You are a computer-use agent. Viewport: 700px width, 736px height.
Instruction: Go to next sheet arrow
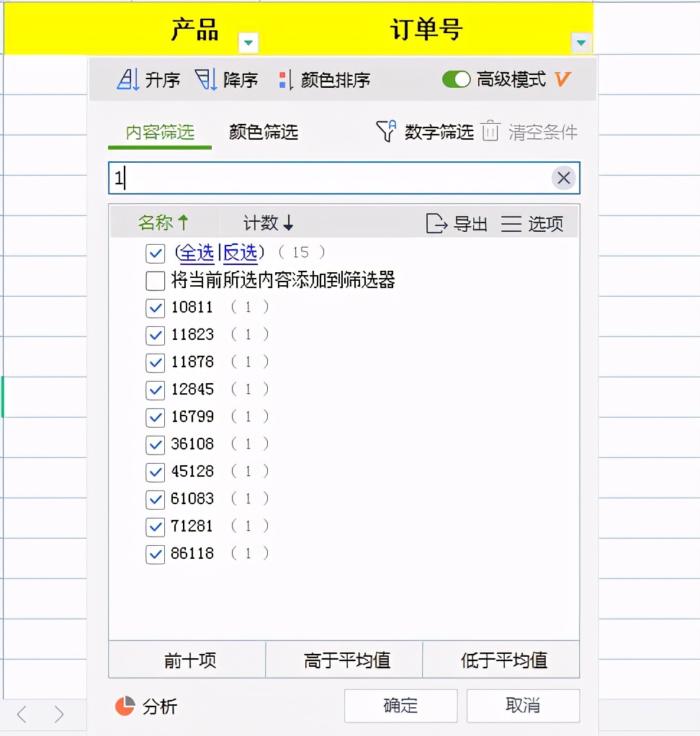[58, 714]
